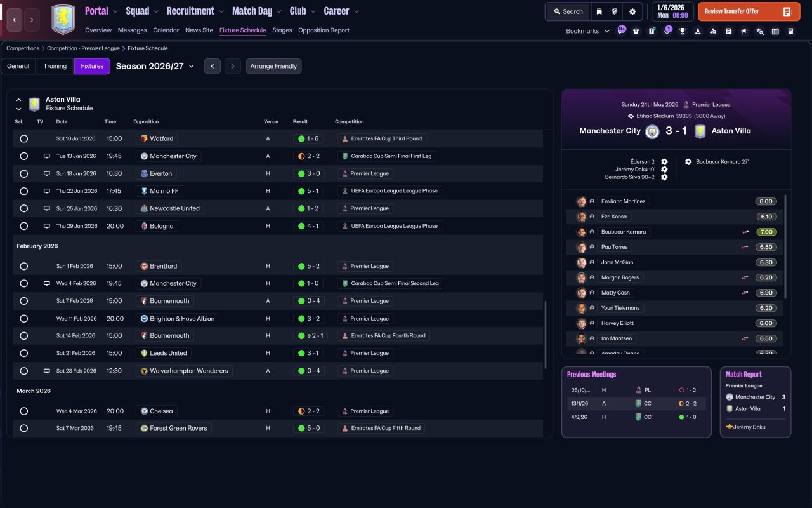
Task: Go back with the left arrow navigation button
Action: click(x=15, y=20)
